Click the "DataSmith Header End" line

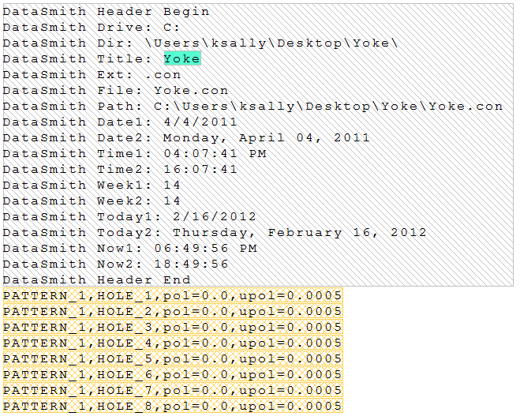point(96,279)
